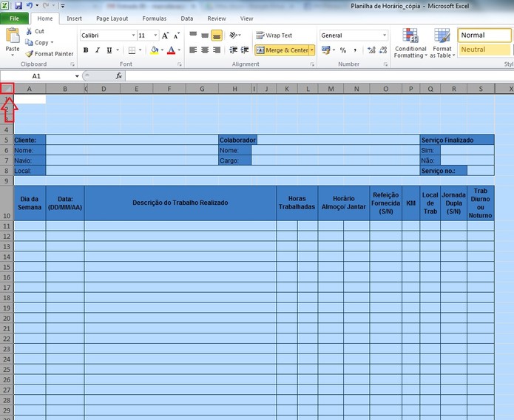Viewport: 514px width, 420px height.
Task: Click the Insert Function fx button
Action: click(x=119, y=76)
